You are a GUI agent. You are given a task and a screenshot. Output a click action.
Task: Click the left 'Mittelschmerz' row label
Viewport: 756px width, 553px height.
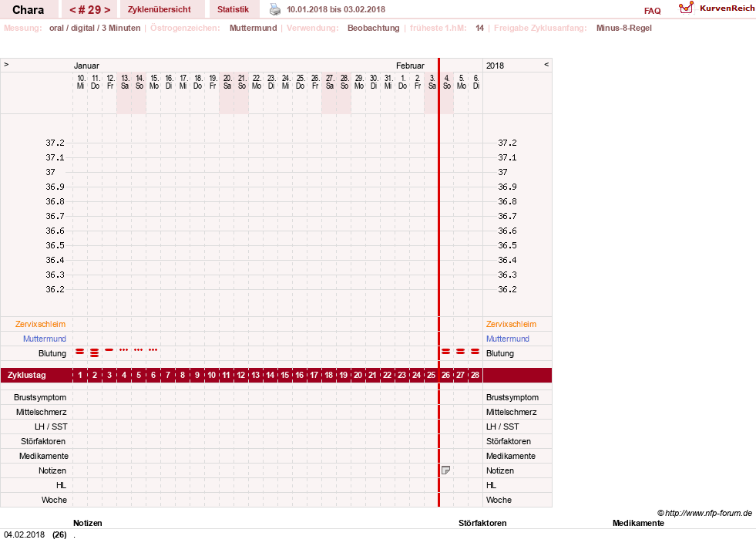(42, 412)
